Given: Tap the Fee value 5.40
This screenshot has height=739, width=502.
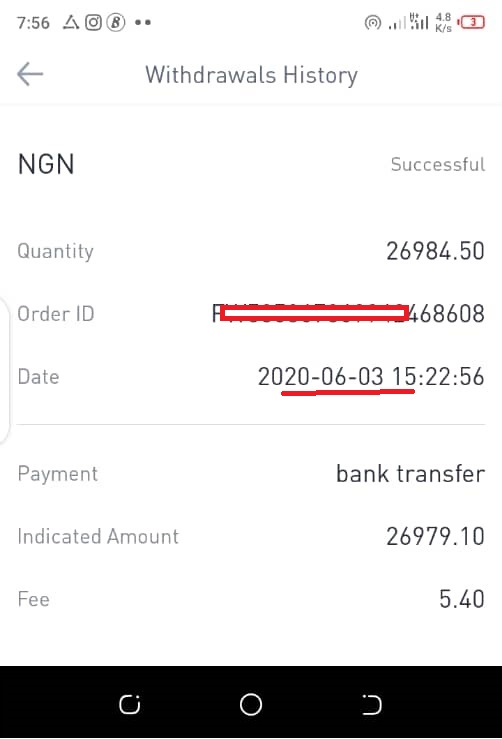Looking at the screenshot, I should [462, 599].
